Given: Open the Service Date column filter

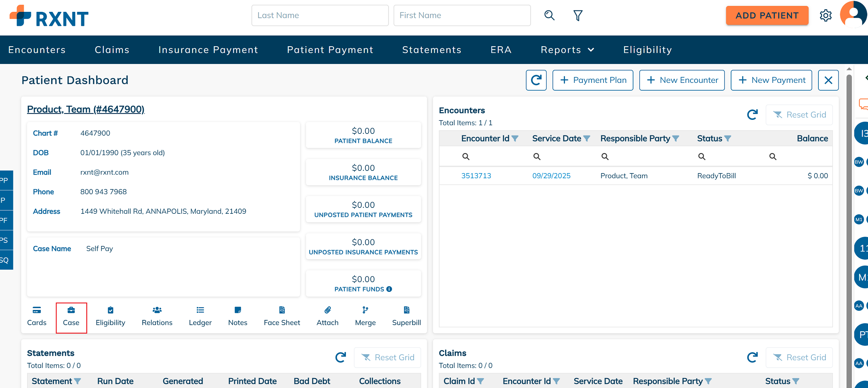Looking at the screenshot, I should tap(586, 139).
